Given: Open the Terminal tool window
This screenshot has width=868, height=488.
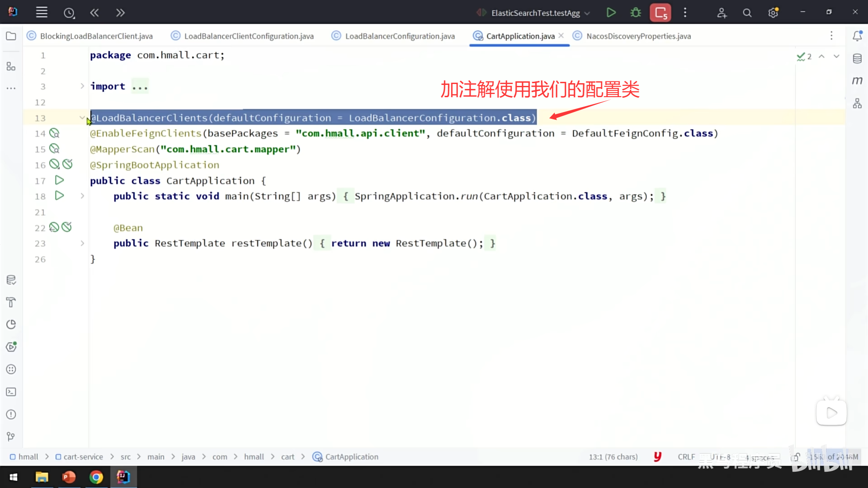Looking at the screenshot, I should pos(11,392).
